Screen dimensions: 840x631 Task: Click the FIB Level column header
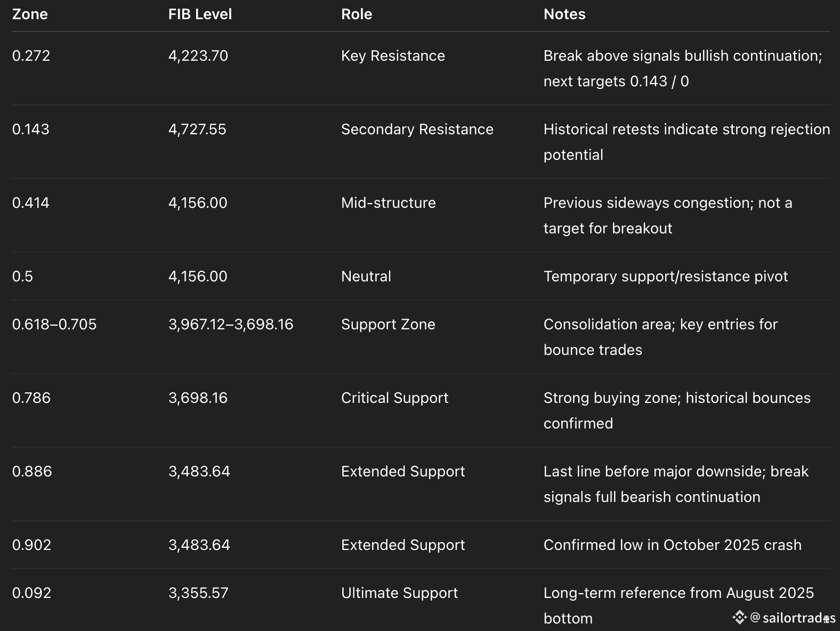(x=200, y=14)
